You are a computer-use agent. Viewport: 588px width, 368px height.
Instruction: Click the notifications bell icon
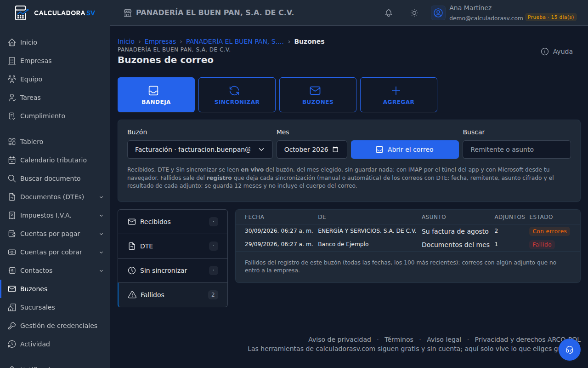click(x=389, y=13)
